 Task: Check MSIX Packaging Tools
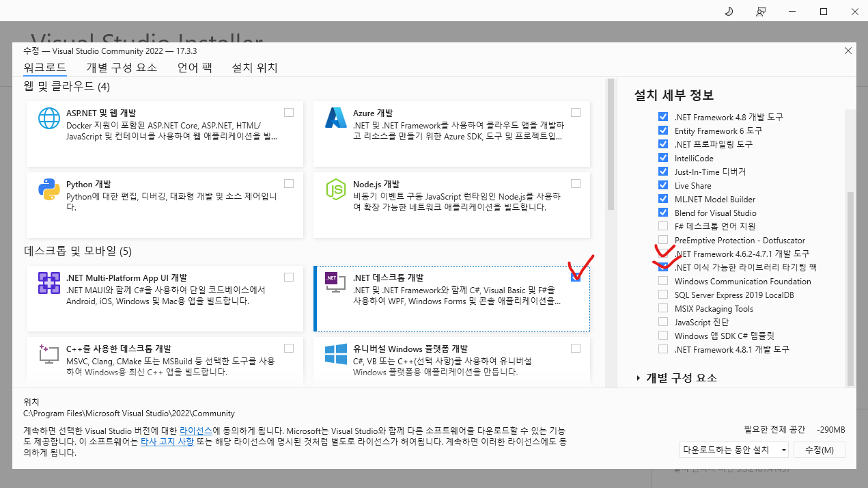tap(662, 308)
